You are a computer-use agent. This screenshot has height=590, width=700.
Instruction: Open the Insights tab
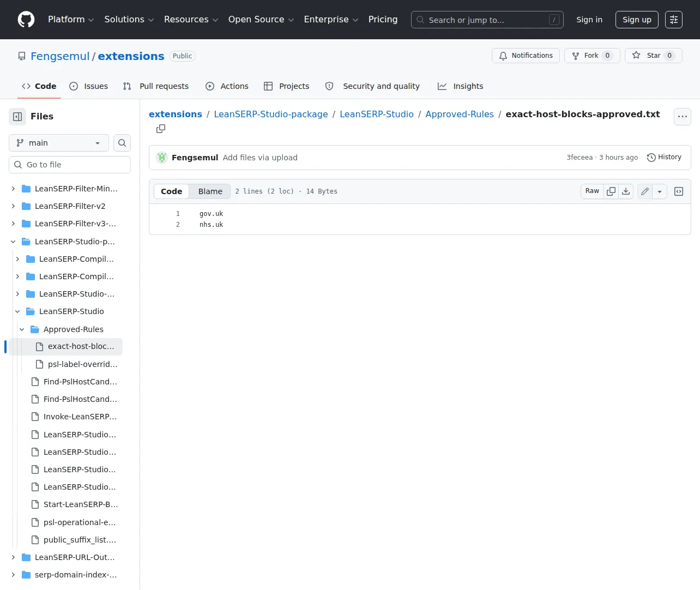(460, 86)
